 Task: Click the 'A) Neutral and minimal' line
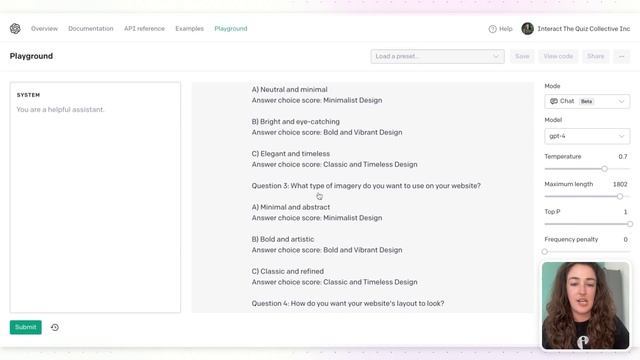coord(289,89)
